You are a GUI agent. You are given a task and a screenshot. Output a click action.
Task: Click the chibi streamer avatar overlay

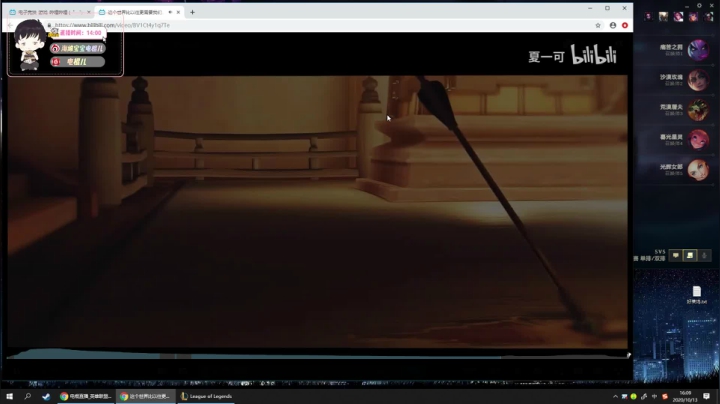click(x=29, y=45)
